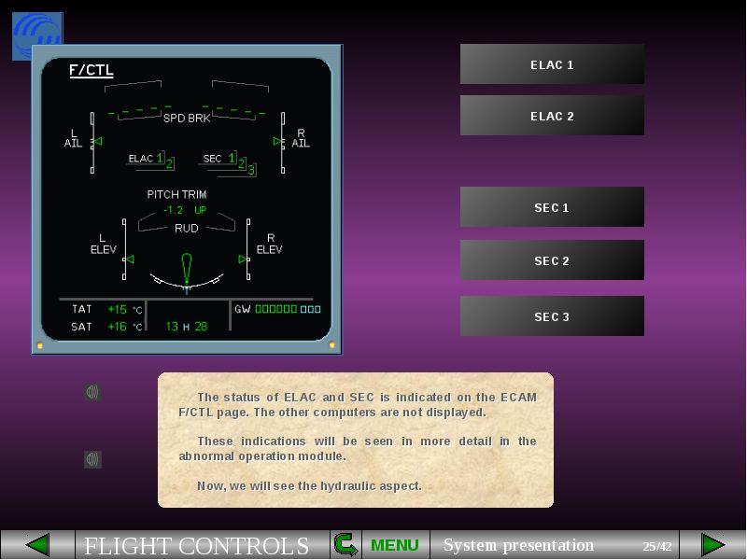The width and height of the screenshot is (747, 560).
Task: Click the green curved return arrow icon
Action: click(x=345, y=545)
